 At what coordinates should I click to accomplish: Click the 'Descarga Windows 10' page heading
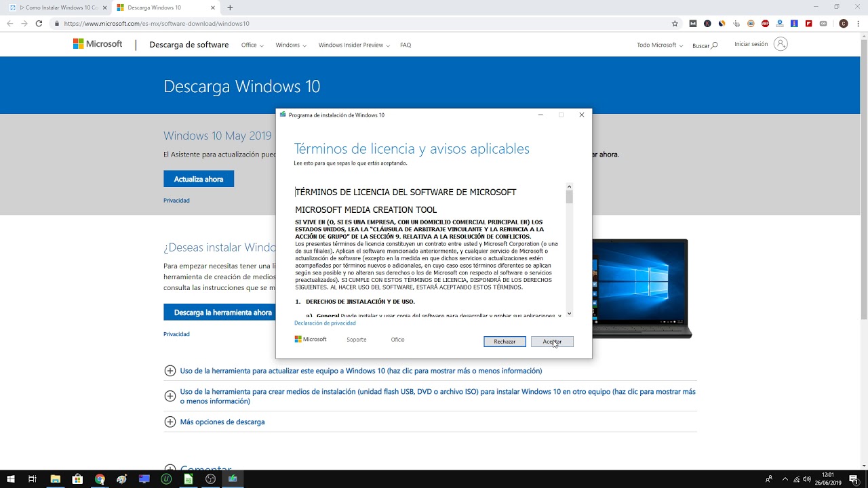click(x=241, y=87)
